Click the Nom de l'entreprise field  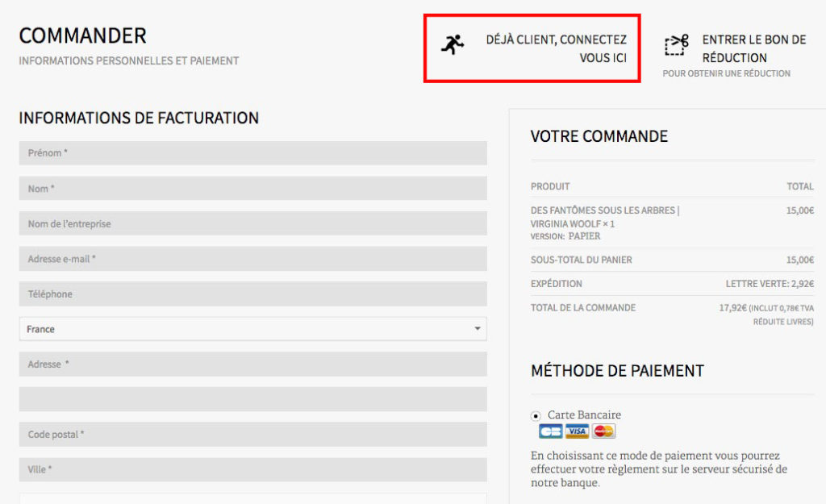point(252,223)
